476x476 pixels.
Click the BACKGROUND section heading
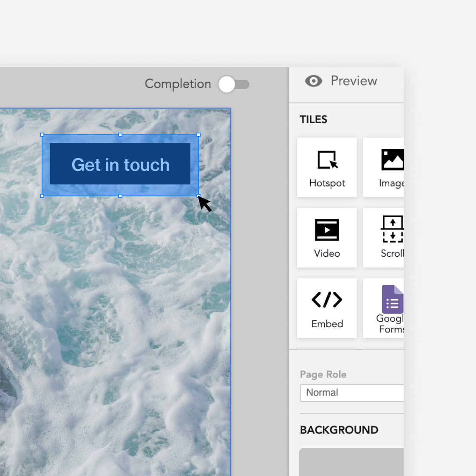click(339, 430)
